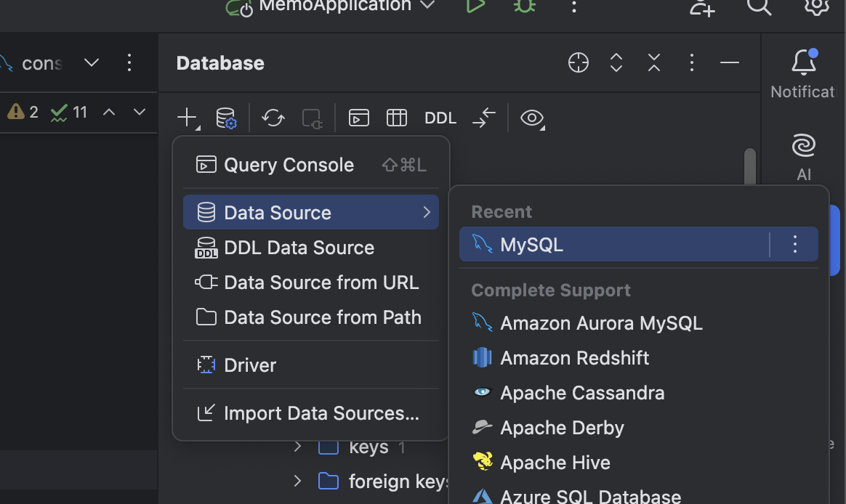This screenshot has width=846, height=504.
Task: Click the New (plus) icon in Database toolbar
Action: pyautogui.click(x=188, y=118)
